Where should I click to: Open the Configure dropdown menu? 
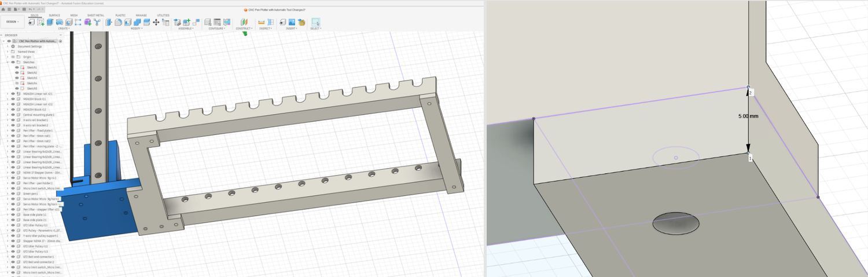(217, 28)
